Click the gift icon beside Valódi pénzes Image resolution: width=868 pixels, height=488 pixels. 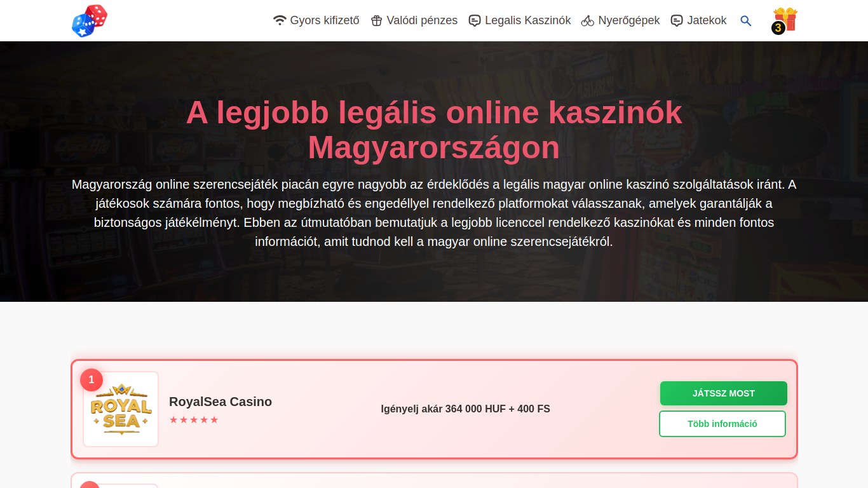click(x=376, y=21)
